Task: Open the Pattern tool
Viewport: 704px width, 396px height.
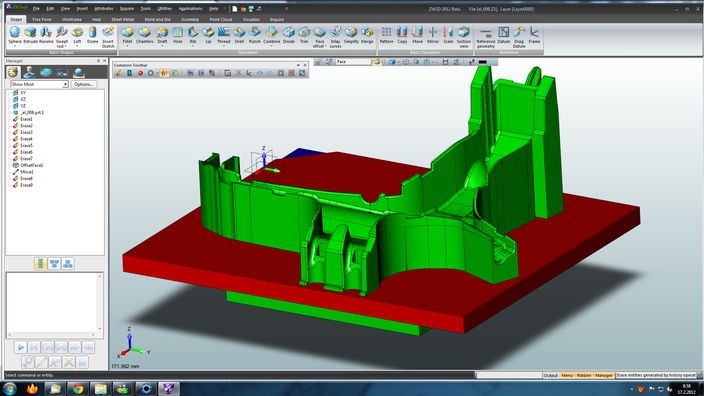Action: pos(387,35)
